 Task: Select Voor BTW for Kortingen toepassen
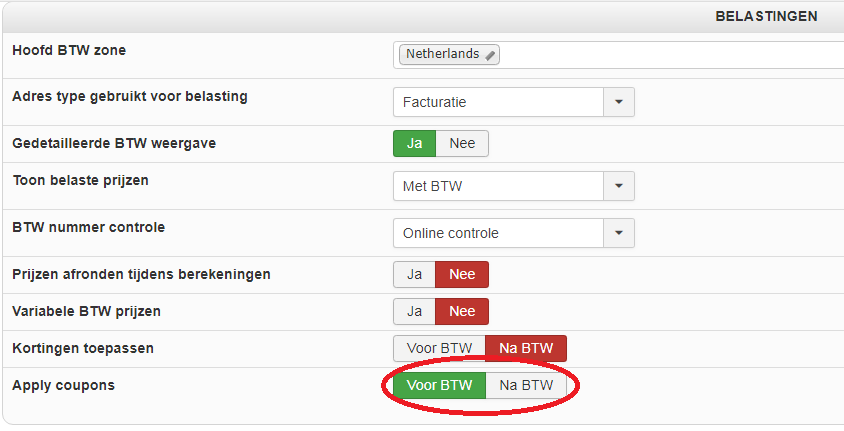440,349
